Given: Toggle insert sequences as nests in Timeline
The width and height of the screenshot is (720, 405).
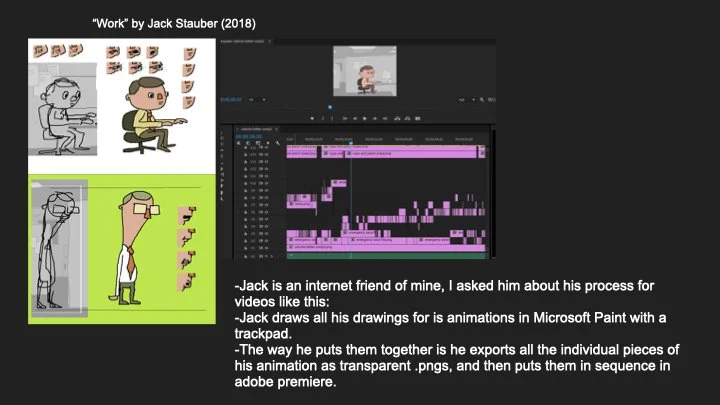Looking at the screenshot, I should point(239,143).
